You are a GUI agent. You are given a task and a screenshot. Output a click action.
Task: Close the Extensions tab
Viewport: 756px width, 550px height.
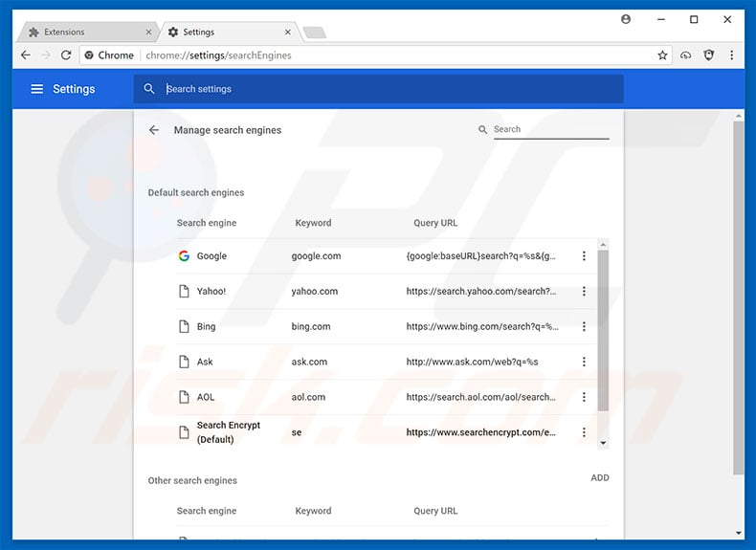(148, 32)
